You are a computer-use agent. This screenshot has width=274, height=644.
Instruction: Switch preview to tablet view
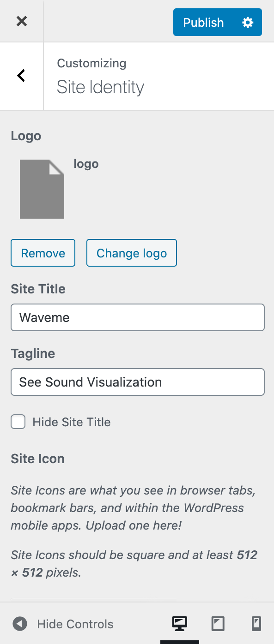[218, 624]
